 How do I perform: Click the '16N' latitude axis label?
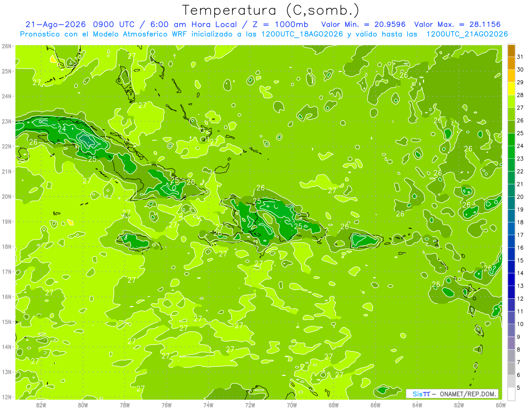click(7, 297)
